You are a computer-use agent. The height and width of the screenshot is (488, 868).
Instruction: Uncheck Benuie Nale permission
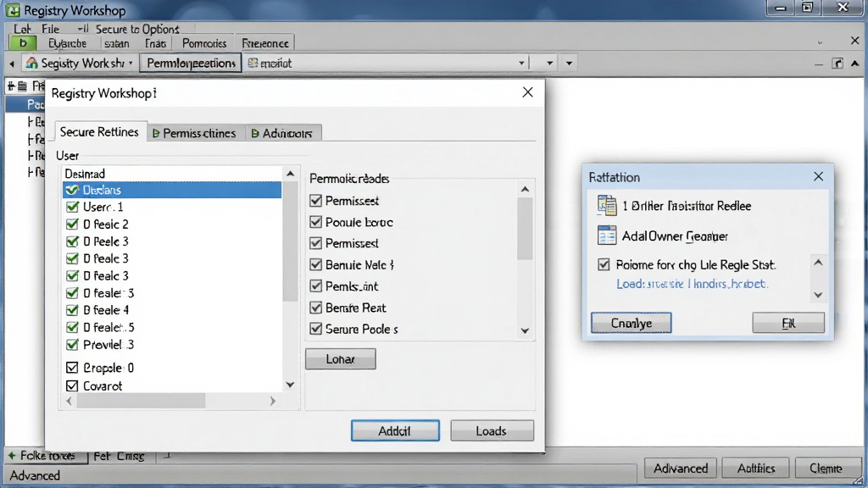coord(315,264)
